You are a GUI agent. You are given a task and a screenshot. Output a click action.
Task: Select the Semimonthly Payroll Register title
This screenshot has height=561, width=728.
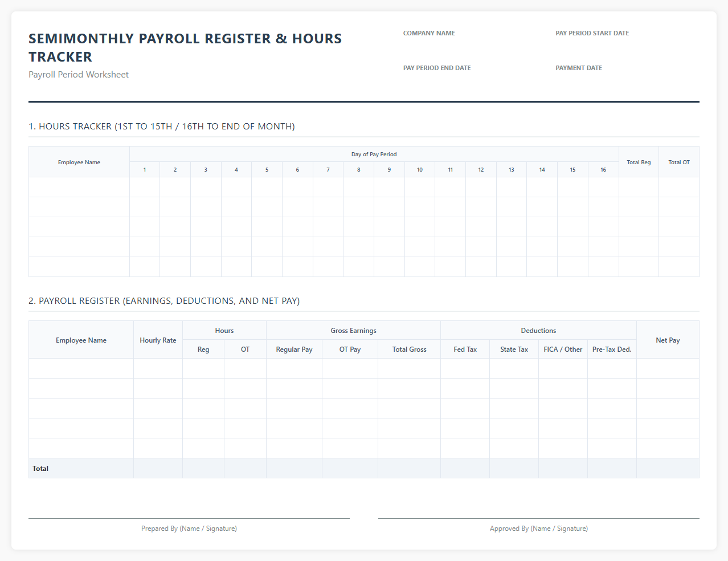(x=185, y=47)
